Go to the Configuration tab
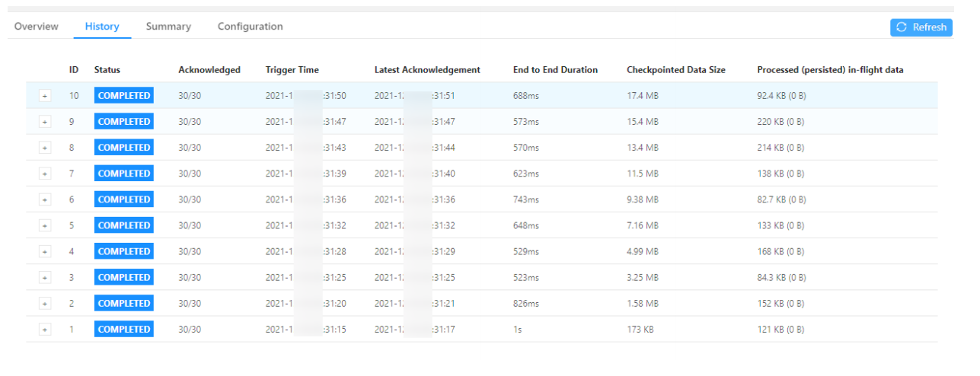Viewport: 980px width, 376px height. (250, 27)
